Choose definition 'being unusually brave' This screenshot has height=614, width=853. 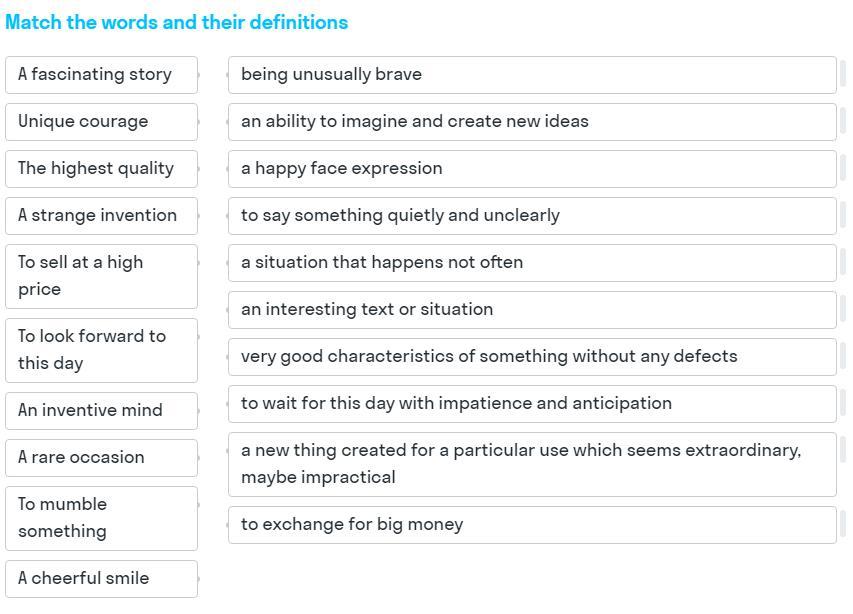tap(532, 75)
